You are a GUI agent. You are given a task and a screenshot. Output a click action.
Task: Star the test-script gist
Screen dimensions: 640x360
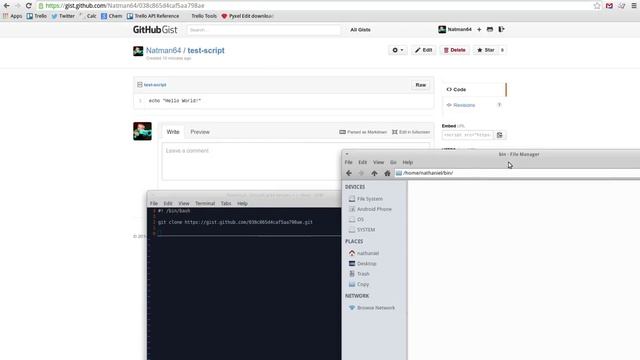click(486, 50)
